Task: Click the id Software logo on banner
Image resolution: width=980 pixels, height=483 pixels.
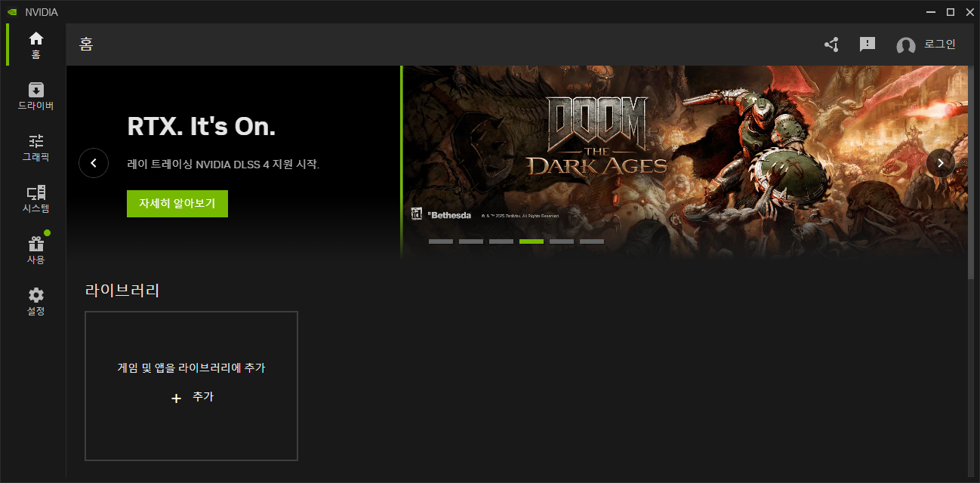Action: coord(416,214)
